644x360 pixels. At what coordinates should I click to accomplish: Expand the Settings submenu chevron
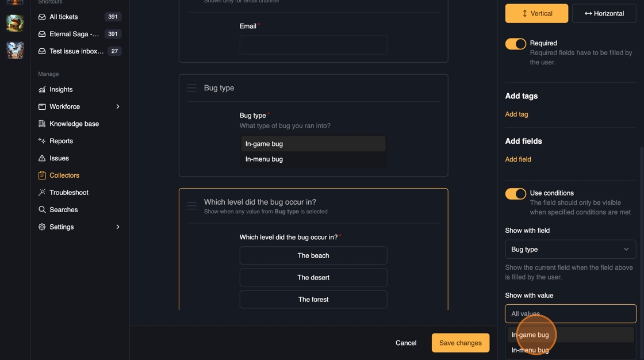(x=118, y=227)
